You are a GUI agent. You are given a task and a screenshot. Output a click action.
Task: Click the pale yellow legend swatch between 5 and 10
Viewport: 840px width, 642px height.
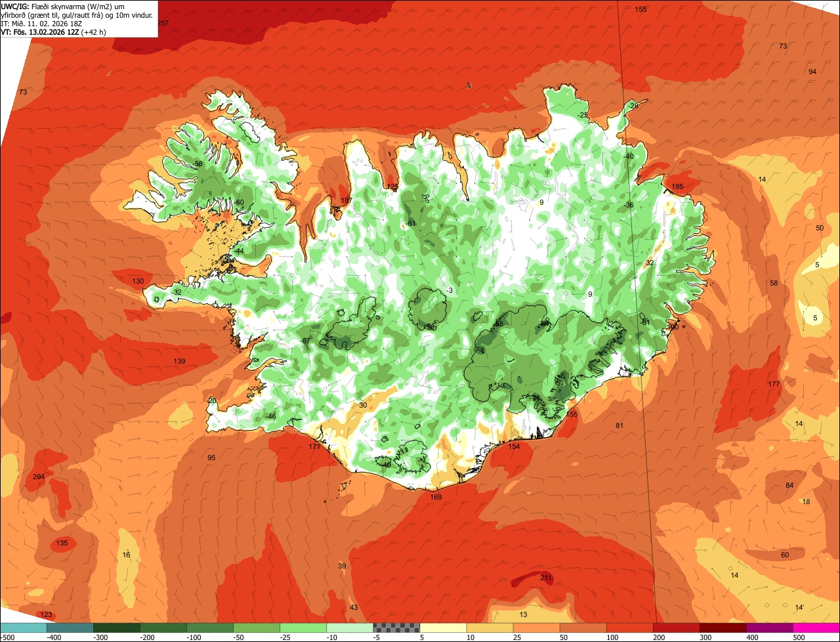(x=443, y=628)
